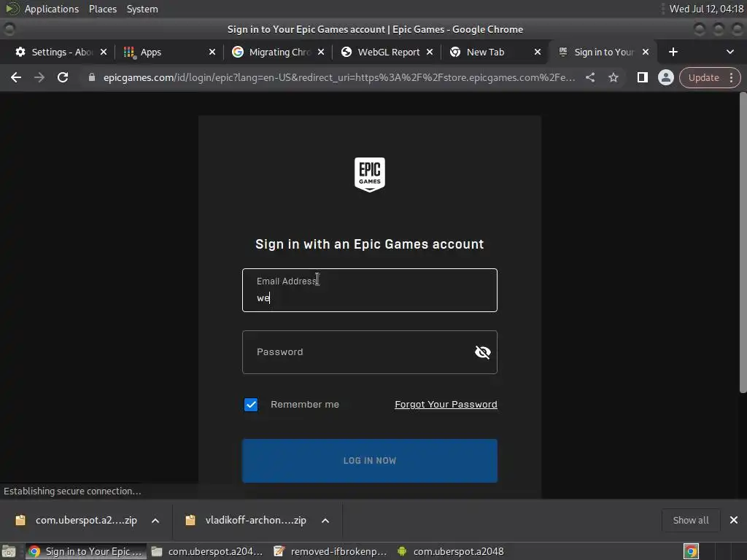Open the tab search dropdown chevron

point(729,52)
